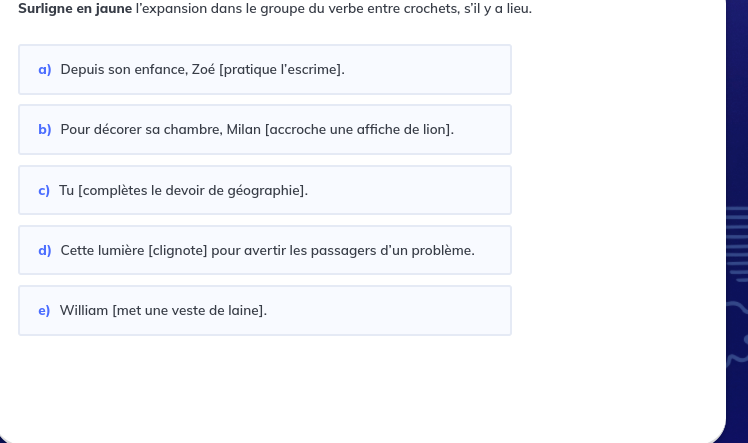Screen dimensions: 748x443
Task: Highlight the word "devoir" in sentence c
Action: (186, 190)
